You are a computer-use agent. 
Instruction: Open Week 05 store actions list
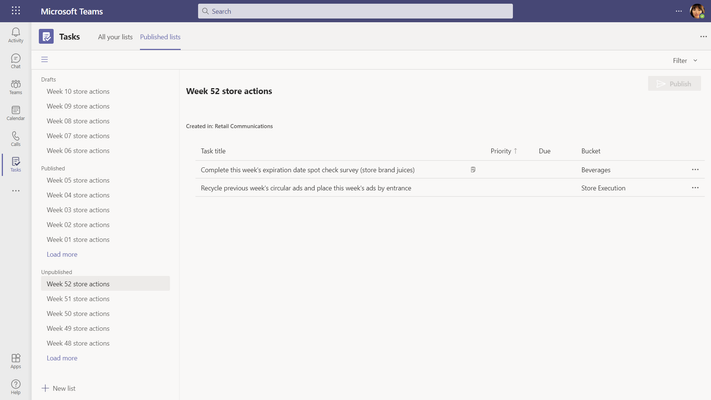click(x=78, y=180)
